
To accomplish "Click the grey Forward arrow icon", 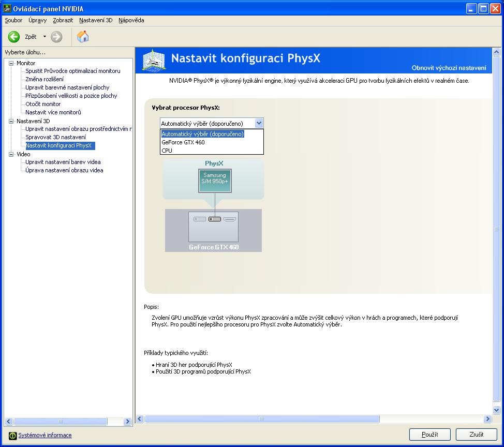I will (56, 37).
